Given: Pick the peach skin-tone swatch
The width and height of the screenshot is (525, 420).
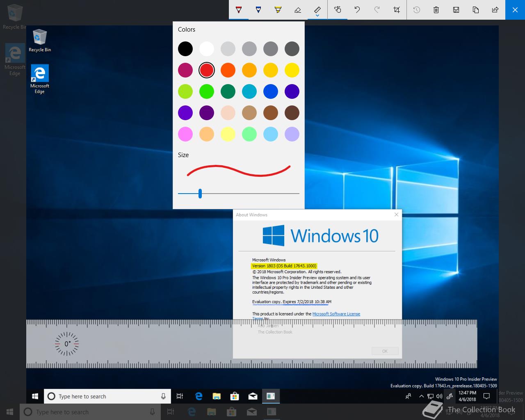Looking at the screenshot, I should (x=228, y=113).
